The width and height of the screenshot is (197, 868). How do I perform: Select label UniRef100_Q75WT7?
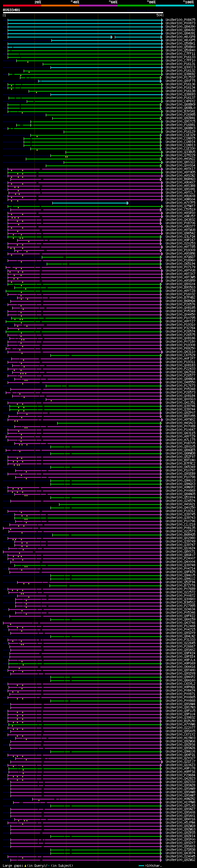[180, 206]
